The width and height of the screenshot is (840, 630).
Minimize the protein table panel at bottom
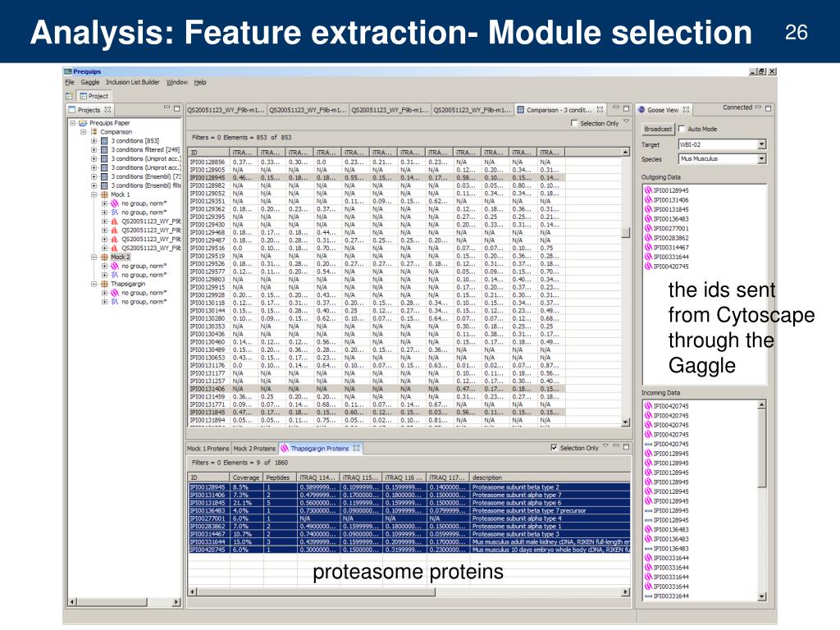coord(616,445)
